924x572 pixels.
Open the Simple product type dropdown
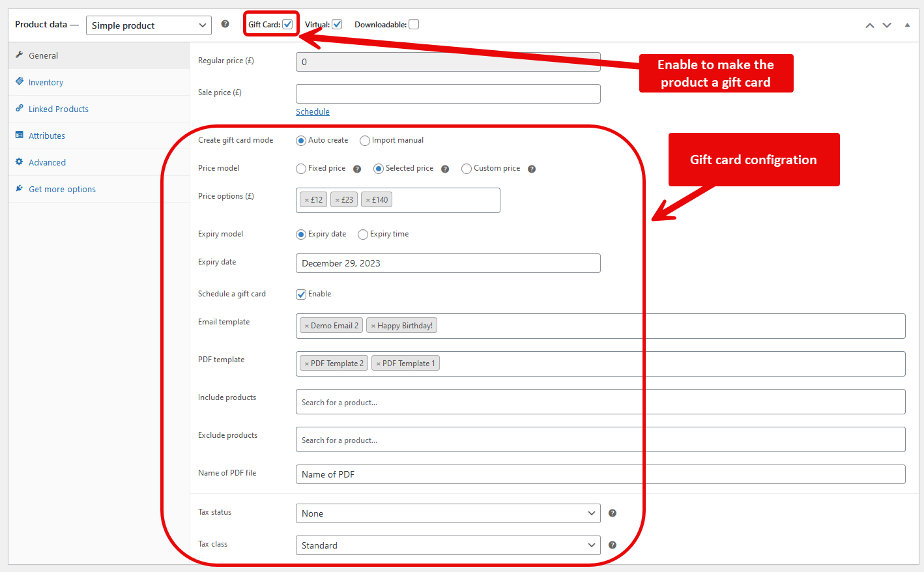click(x=149, y=25)
